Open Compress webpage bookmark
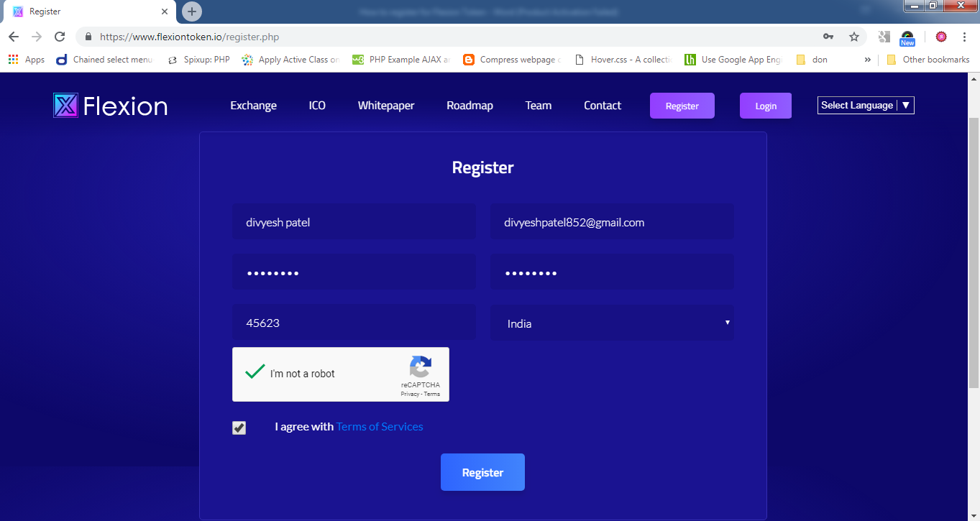The image size is (980, 521). (513, 60)
